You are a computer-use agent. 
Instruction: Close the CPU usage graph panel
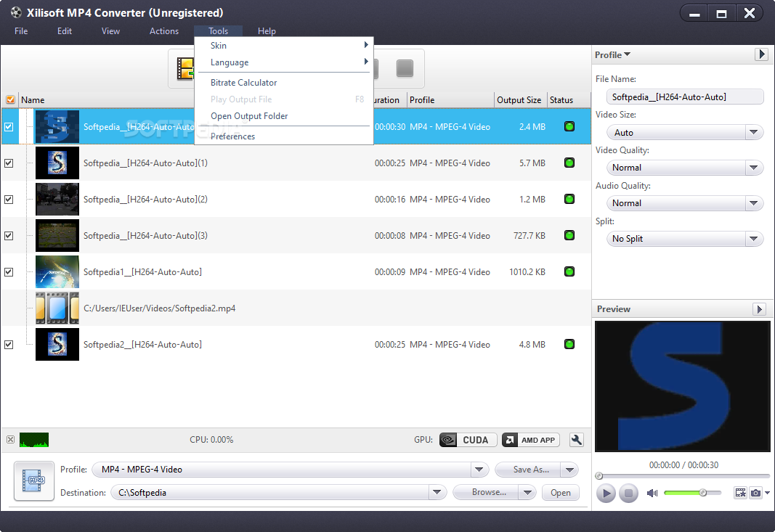click(10, 440)
